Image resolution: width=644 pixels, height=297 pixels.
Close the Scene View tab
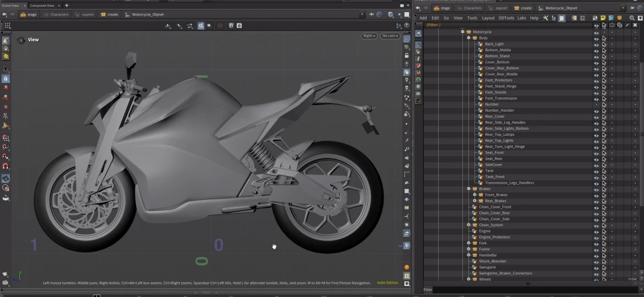24,5
